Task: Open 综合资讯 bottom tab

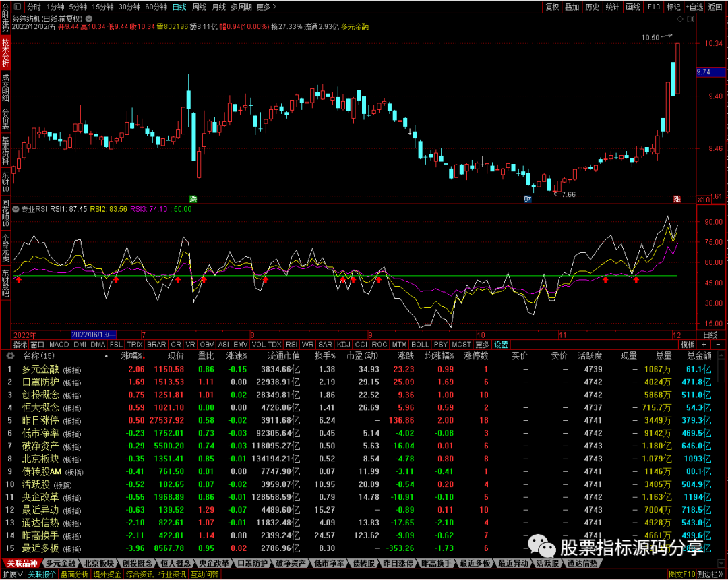Action: pyautogui.click(x=140, y=575)
